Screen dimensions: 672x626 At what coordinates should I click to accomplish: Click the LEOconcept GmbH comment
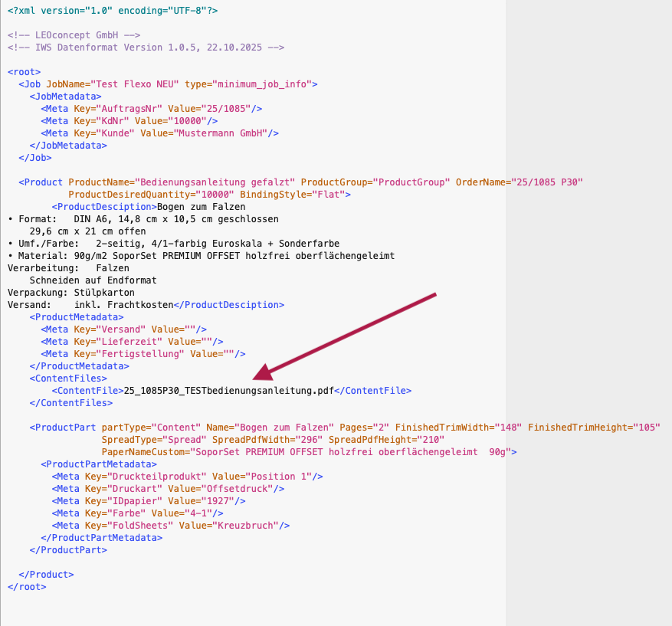pyautogui.click(x=74, y=35)
